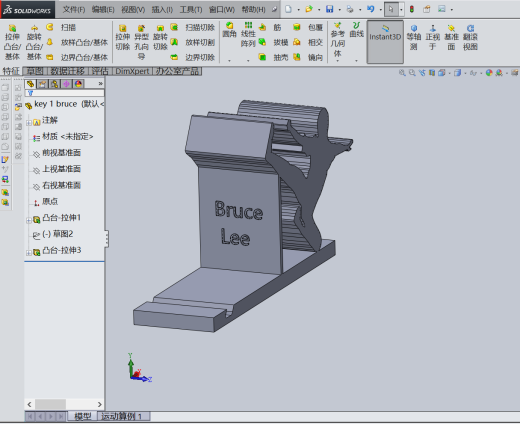Viewport: 520px width, 424px height.
Task: Click the 曲线 curves tool
Action: 356,30
